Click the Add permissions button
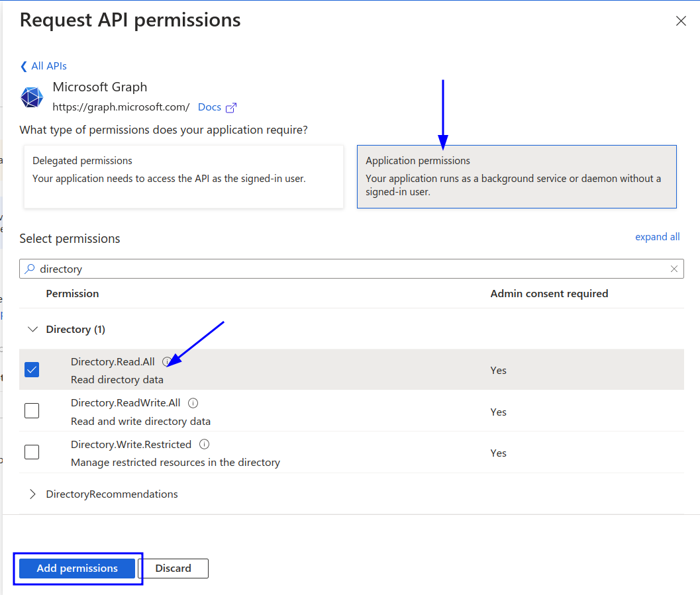The width and height of the screenshot is (700, 595). point(77,569)
